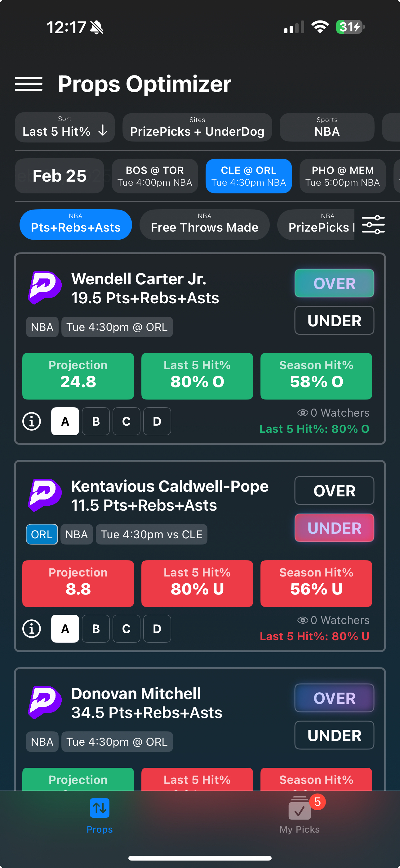The image size is (400, 868).
Task: Switch to the BOS @ TOR game tab
Action: [x=154, y=175]
